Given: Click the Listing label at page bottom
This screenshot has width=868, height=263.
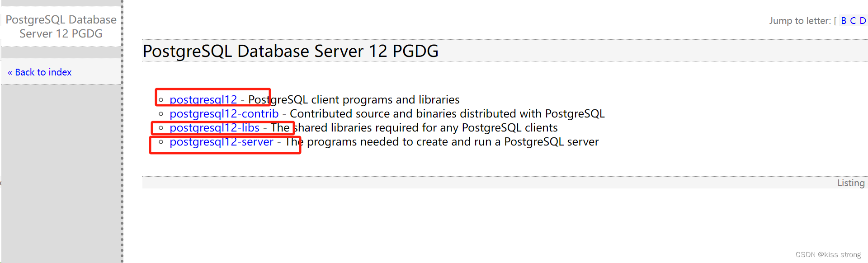Looking at the screenshot, I should [x=850, y=183].
